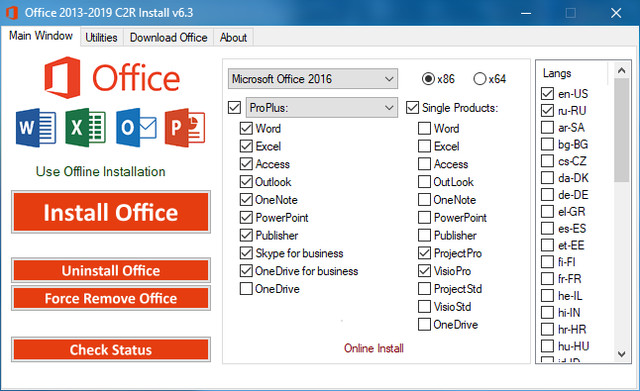Click Force Remove Office button

tap(111, 298)
